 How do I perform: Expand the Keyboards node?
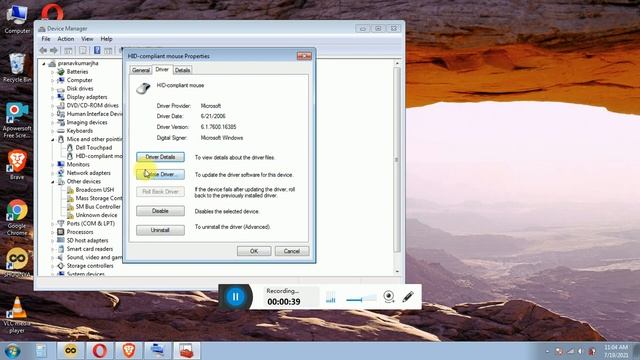(53, 131)
